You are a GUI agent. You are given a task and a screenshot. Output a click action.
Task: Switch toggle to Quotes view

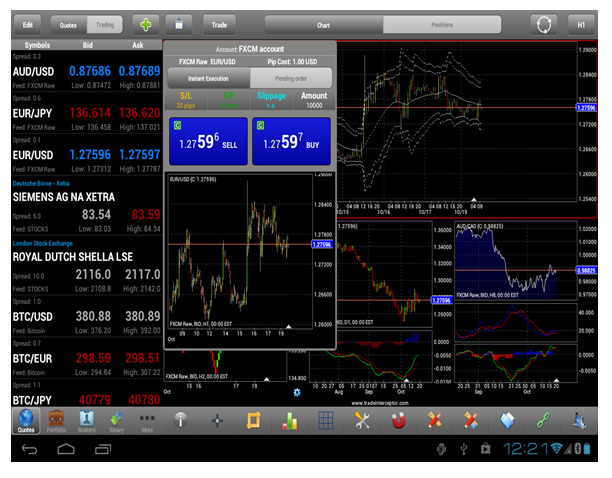(68, 25)
